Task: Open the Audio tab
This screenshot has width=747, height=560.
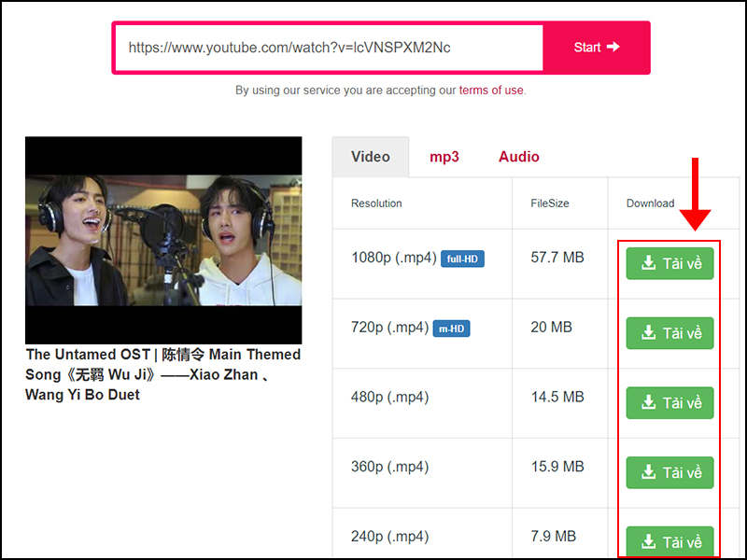Action: coord(518,157)
